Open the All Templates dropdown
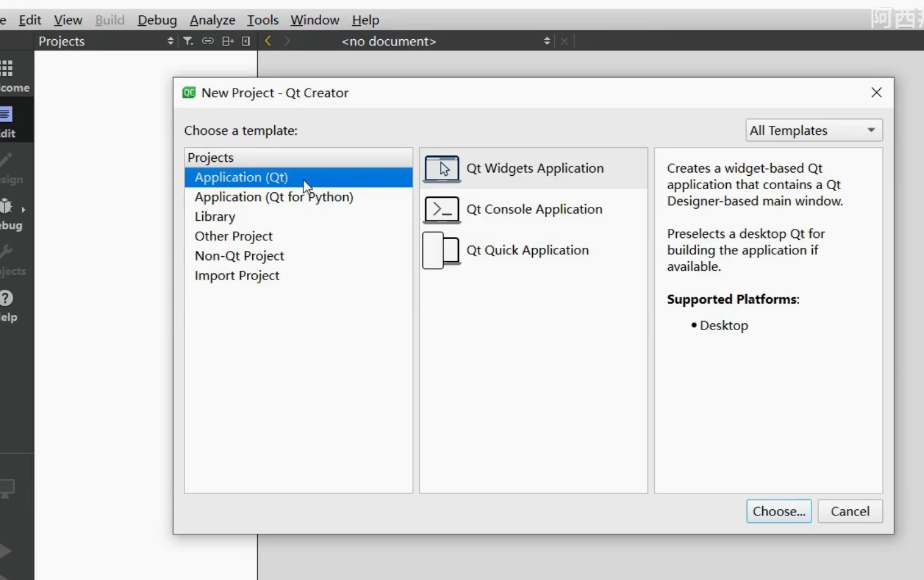 tap(813, 130)
